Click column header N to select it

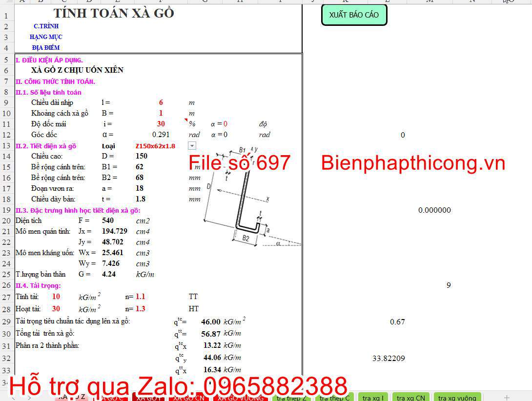[x=471, y=1]
